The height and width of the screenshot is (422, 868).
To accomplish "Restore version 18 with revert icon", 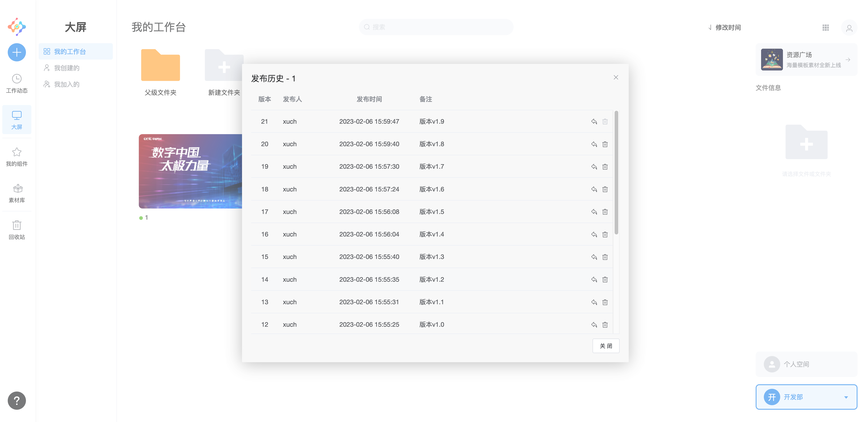I will (x=594, y=189).
